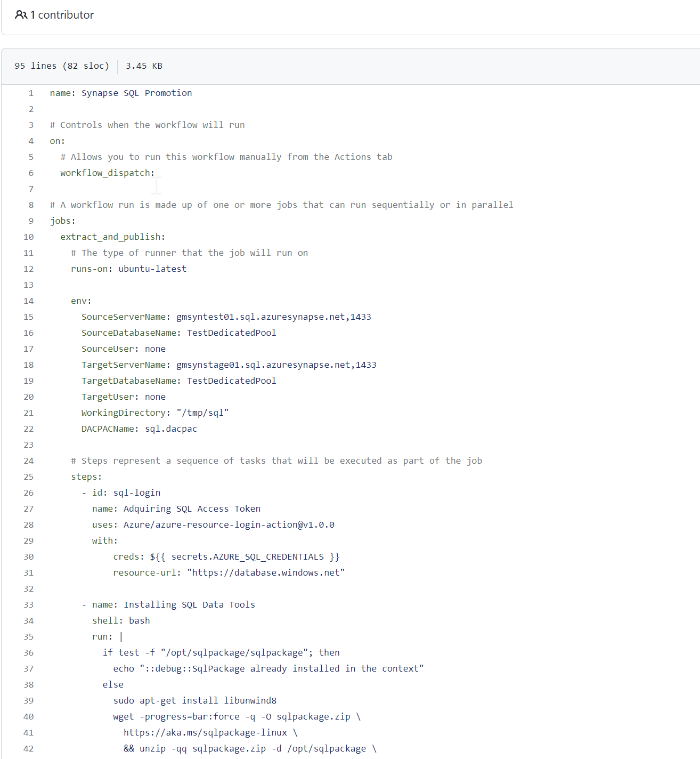Click 'SourceUser: none' line
Screen dimensions: 700x759
pyautogui.click(x=124, y=349)
